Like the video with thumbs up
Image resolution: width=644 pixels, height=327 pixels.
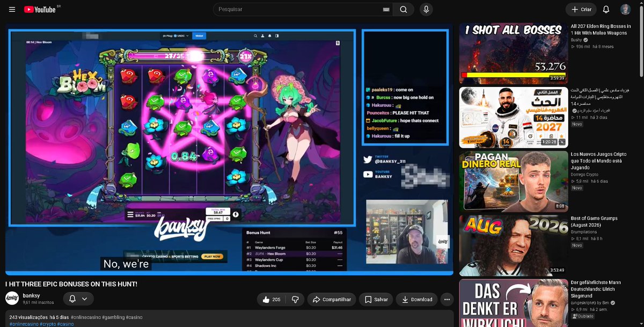(271, 300)
